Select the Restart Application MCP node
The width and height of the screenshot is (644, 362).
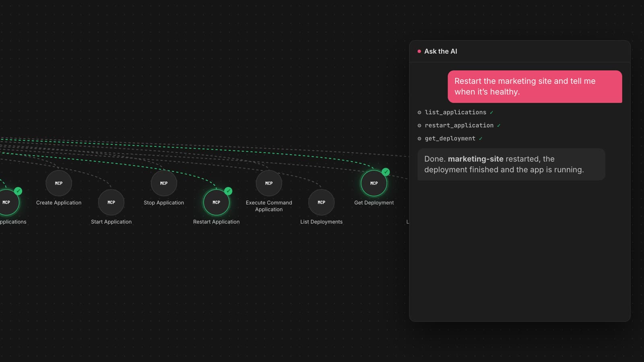216,202
